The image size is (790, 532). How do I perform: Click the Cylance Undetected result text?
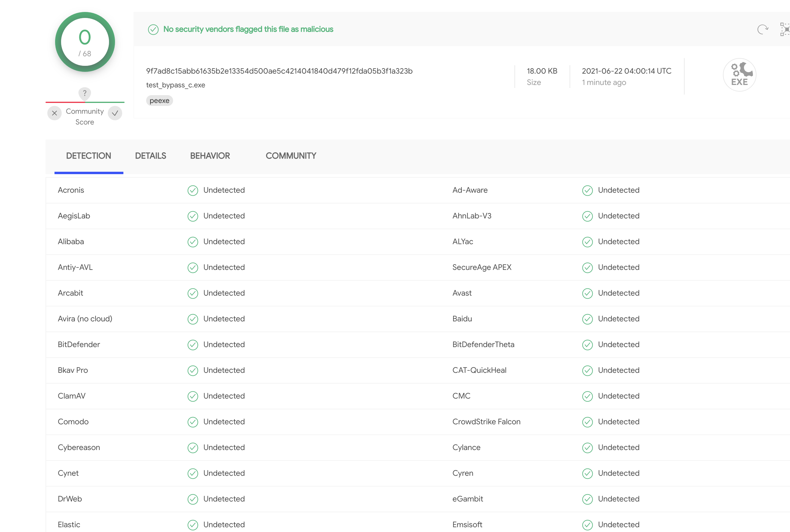(619, 448)
